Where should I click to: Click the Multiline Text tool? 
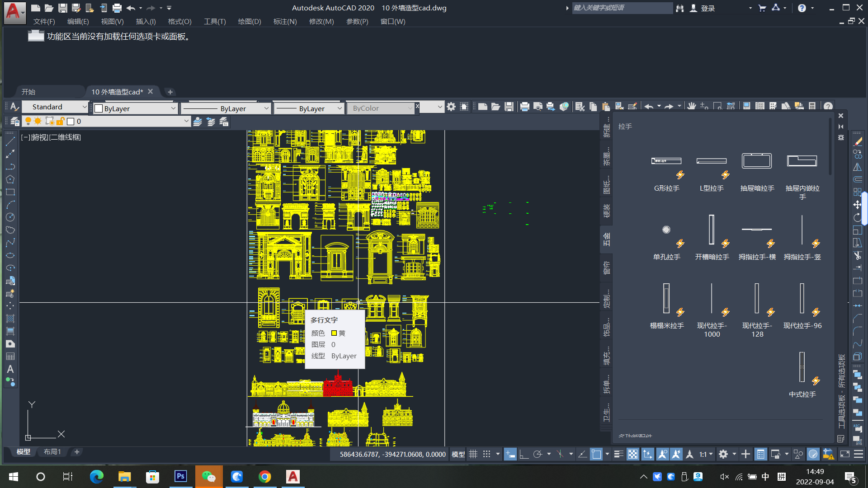10,369
